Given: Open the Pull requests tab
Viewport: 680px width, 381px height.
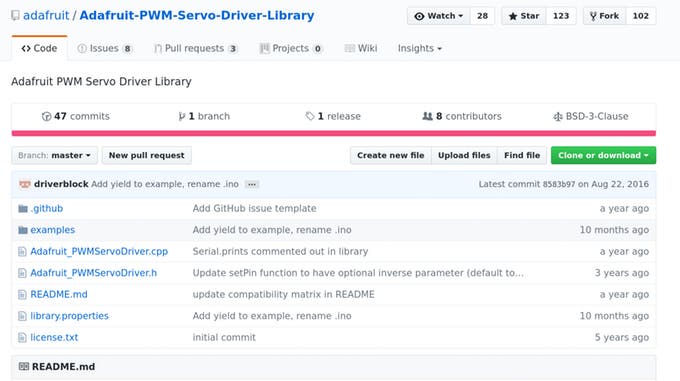Looking at the screenshot, I should pos(196,49).
